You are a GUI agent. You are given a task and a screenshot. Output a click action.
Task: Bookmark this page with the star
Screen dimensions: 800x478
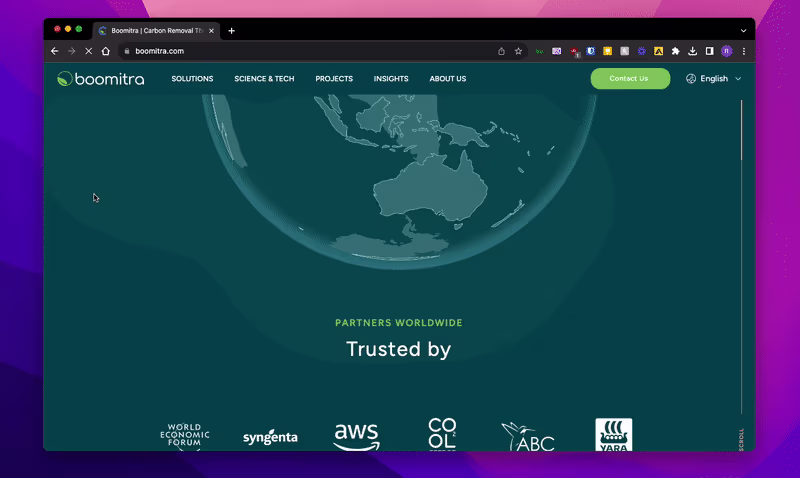518,51
